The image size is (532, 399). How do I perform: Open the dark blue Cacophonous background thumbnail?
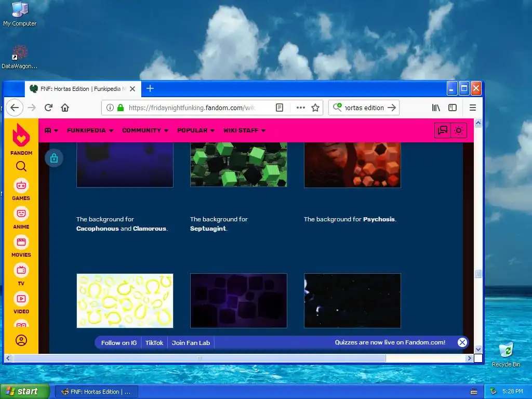pyautogui.click(x=125, y=165)
